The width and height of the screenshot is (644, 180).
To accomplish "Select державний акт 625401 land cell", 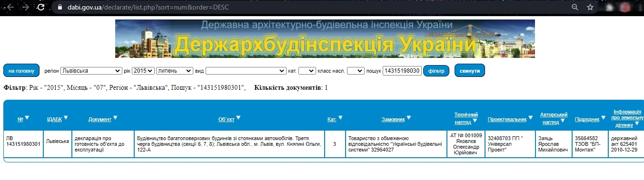I will click(626, 144).
